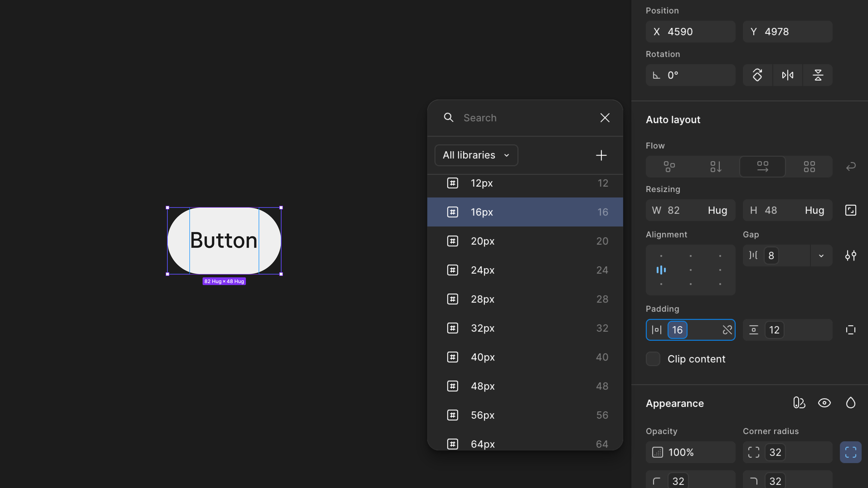868x488 pixels.
Task: Toggle individual corner radius button
Action: pyautogui.click(x=851, y=452)
